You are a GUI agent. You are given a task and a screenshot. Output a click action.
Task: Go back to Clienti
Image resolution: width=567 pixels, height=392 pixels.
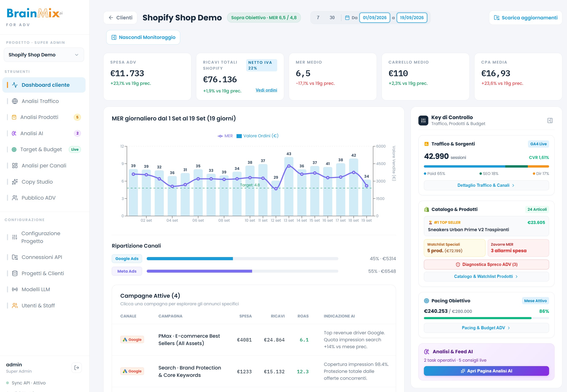coord(120,18)
